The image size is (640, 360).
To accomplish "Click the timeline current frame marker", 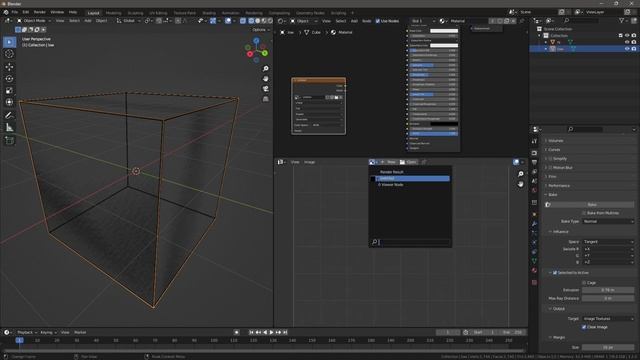I will click(x=19, y=340).
